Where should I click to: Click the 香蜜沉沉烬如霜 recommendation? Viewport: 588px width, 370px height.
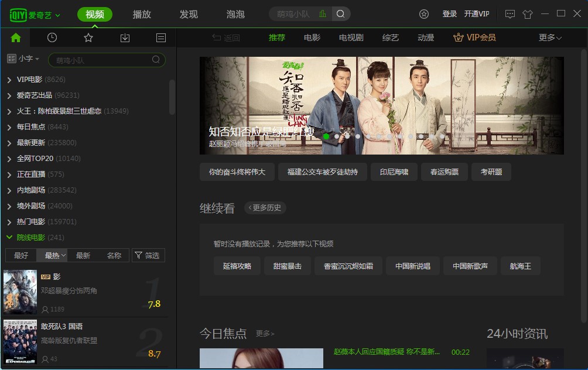pos(348,266)
